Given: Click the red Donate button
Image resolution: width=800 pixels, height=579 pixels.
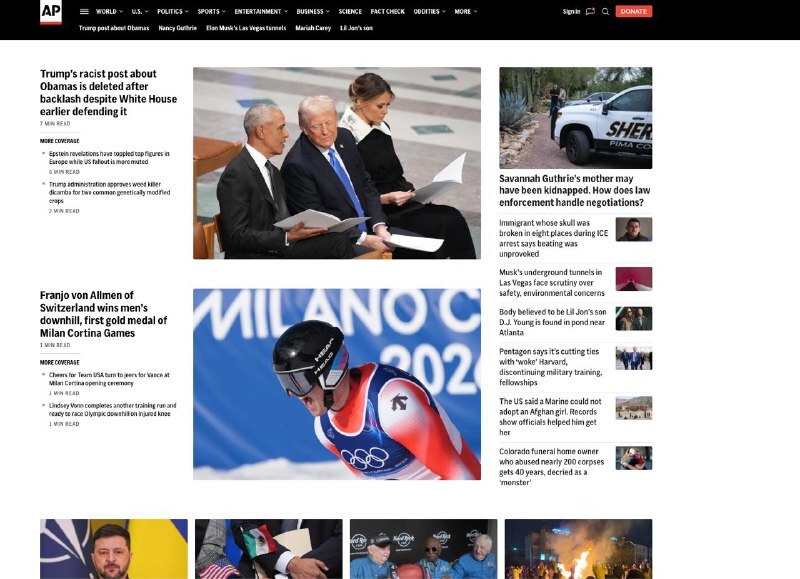Looking at the screenshot, I should point(633,12).
